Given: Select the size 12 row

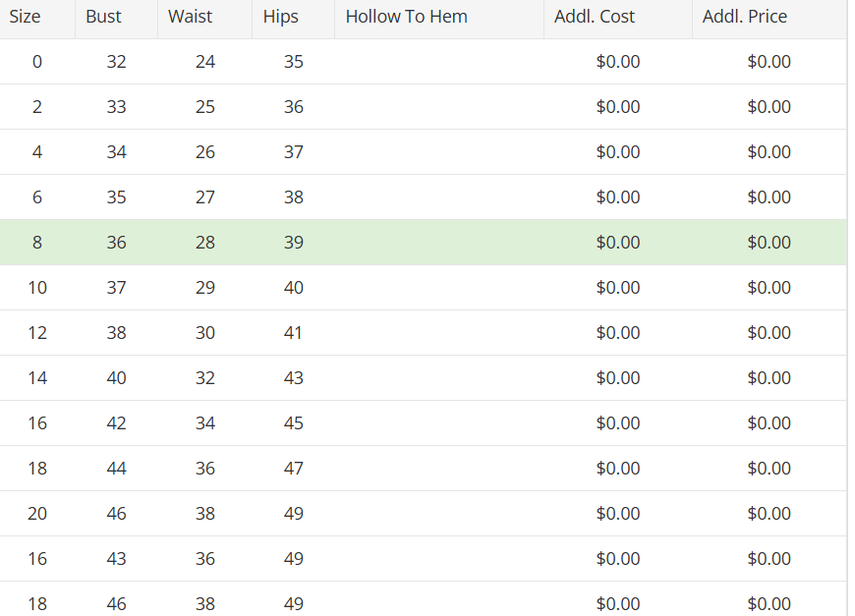Looking at the screenshot, I should point(424,333).
